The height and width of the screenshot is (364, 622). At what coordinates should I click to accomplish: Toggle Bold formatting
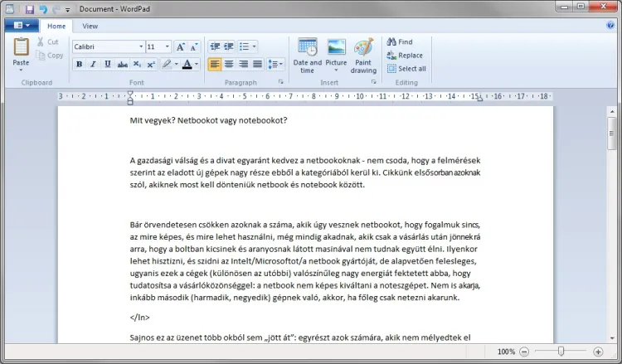pyautogui.click(x=79, y=64)
